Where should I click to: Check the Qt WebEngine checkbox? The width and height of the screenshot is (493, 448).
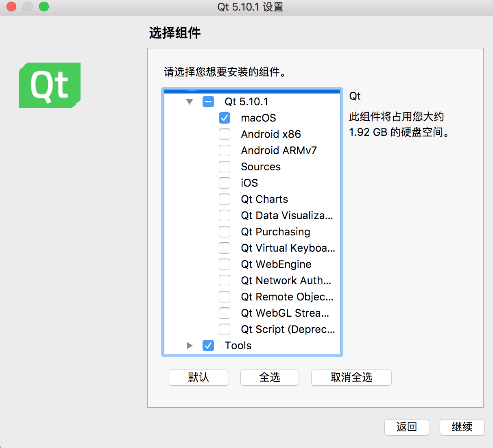point(225,264)
